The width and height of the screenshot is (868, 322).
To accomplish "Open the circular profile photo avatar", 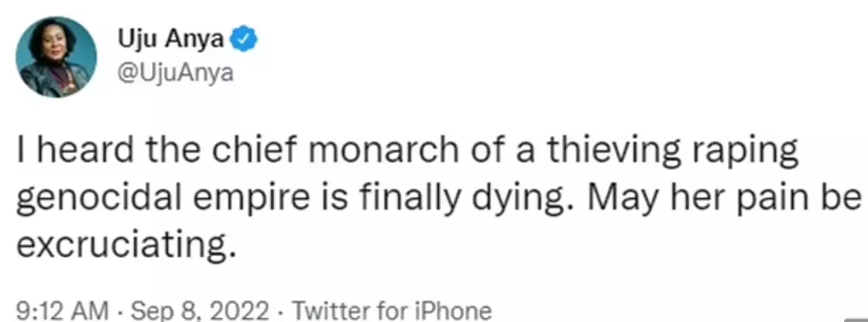I will (x=56, y=57).
